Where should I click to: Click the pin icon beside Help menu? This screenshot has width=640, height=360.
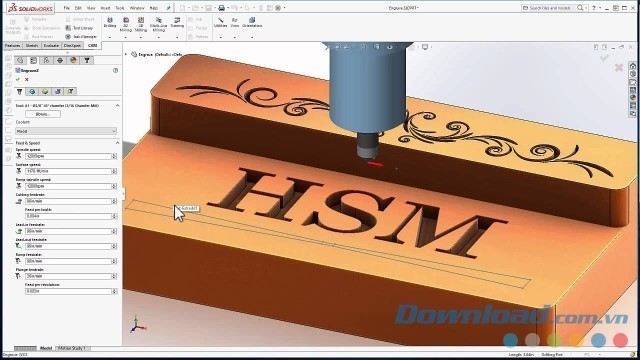coord(168,8)
